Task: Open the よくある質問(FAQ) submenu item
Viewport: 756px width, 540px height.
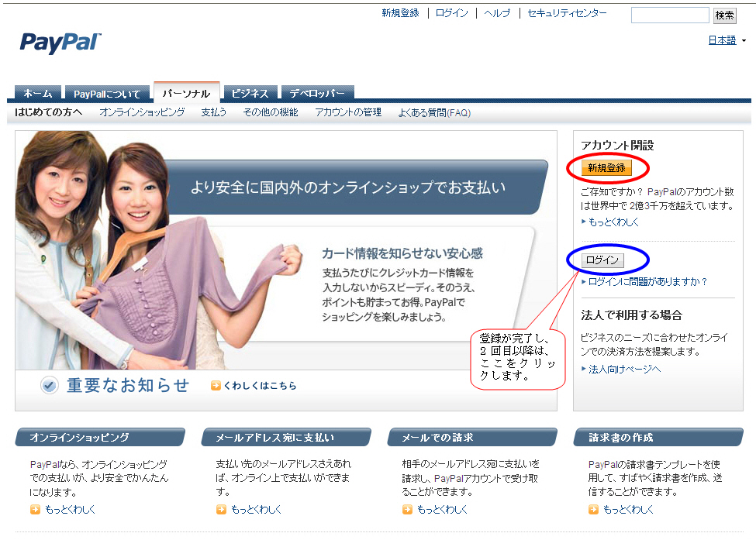Action: click(434, 112)
